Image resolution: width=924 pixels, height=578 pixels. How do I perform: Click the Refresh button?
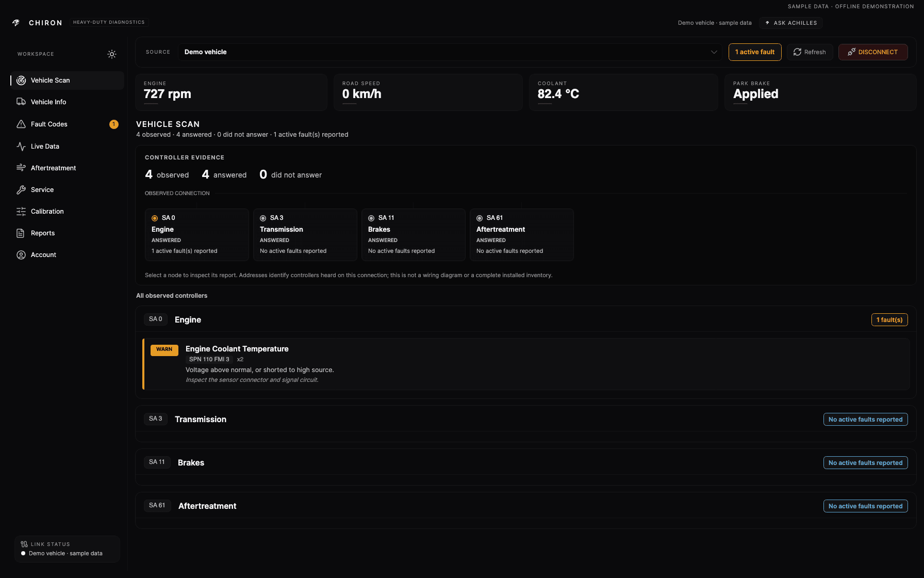click(x=810, y=52)
